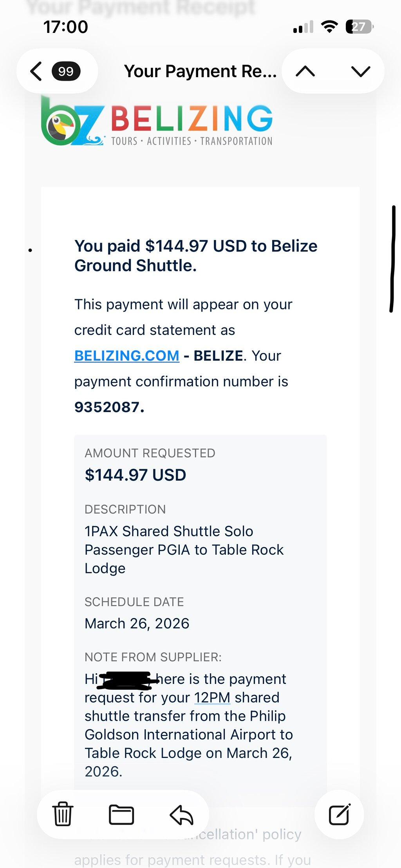Compose a new email with pencil icon

point(339,814)
